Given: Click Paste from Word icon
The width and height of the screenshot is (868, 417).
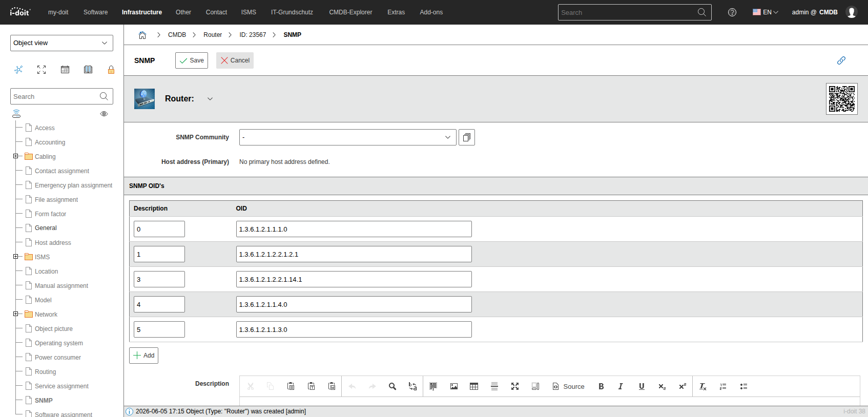Looking at the screenshot, I should [332, 386].
